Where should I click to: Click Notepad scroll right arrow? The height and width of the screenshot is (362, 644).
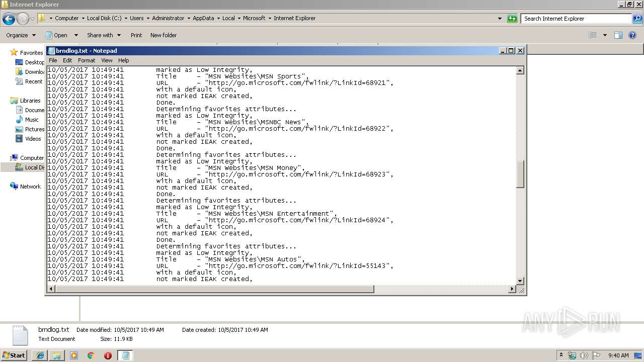(512, 289)
